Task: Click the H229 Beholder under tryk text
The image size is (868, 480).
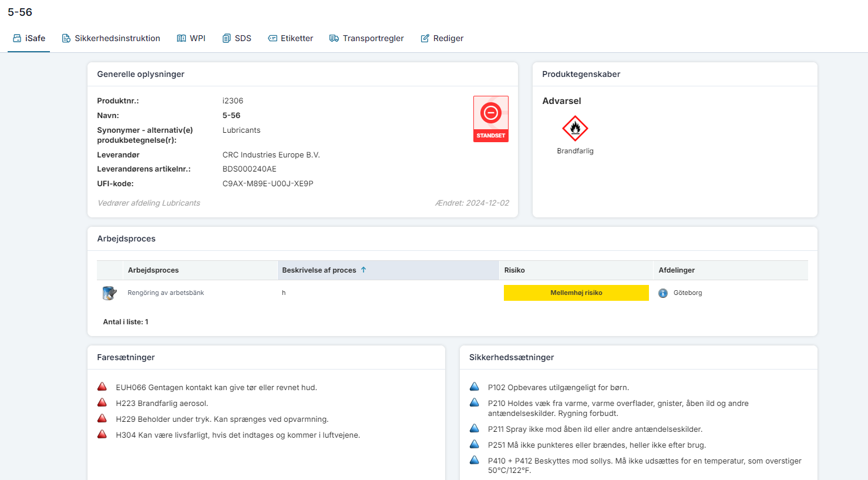Action: pyautogui.click(x=222, y=419)
